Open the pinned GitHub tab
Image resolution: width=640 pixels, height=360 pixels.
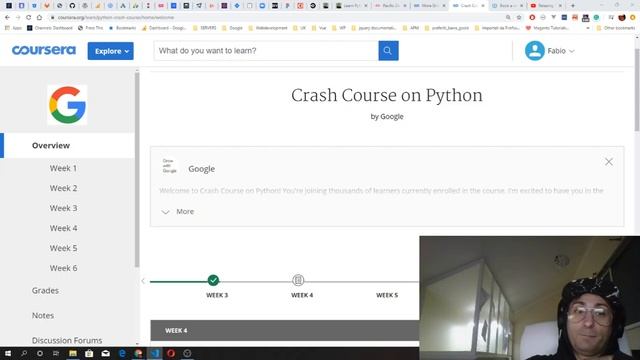(x=72, y=6)
